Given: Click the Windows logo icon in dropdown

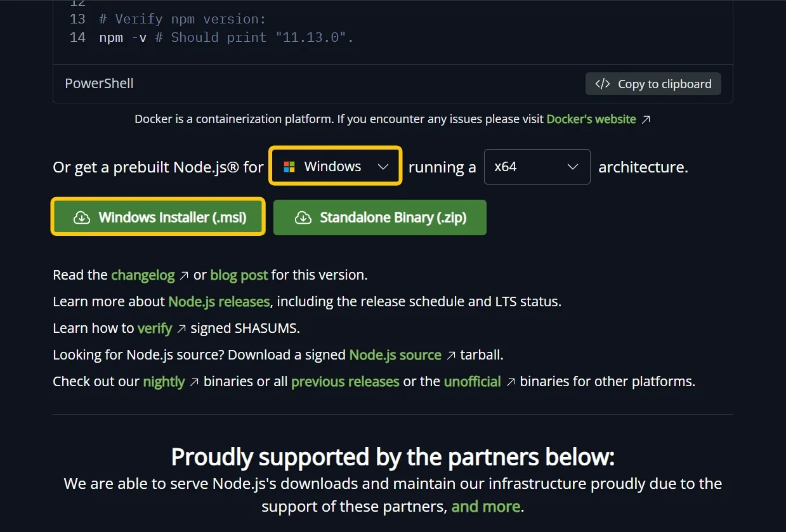Looking at the screenshot, I should pos(289,167).
